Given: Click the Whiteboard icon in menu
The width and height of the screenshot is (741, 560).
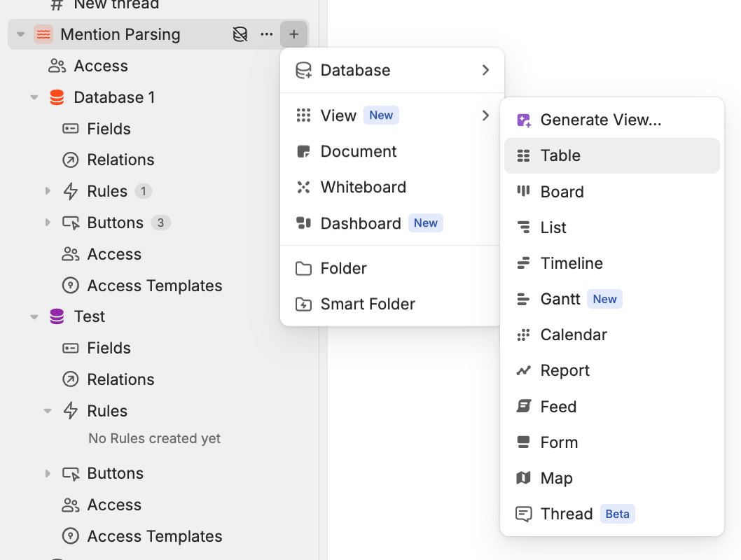Looking at the screenshot, I should tap(303, 187).
